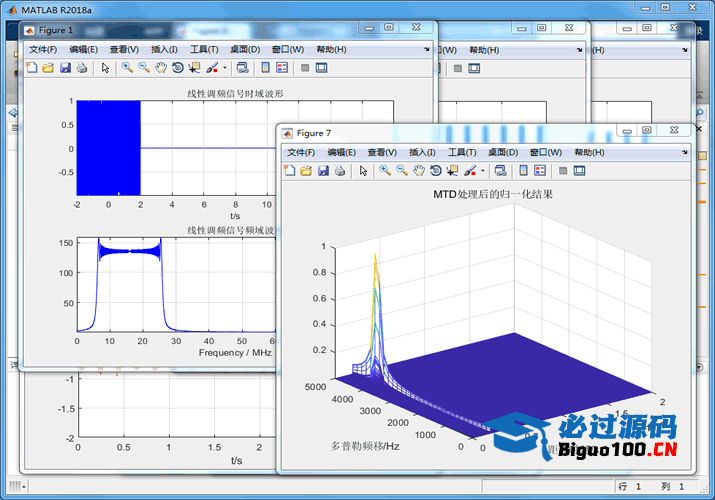Activate Zoom Out tool in Figure 7
715x500 pixels.
coord(402,171)
